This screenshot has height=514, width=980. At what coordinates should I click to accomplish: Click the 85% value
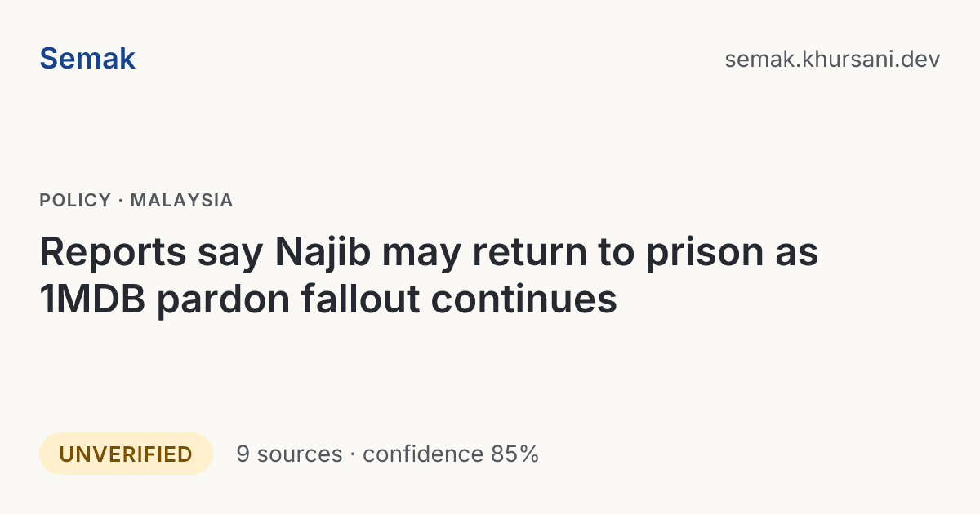click(514, 454)
